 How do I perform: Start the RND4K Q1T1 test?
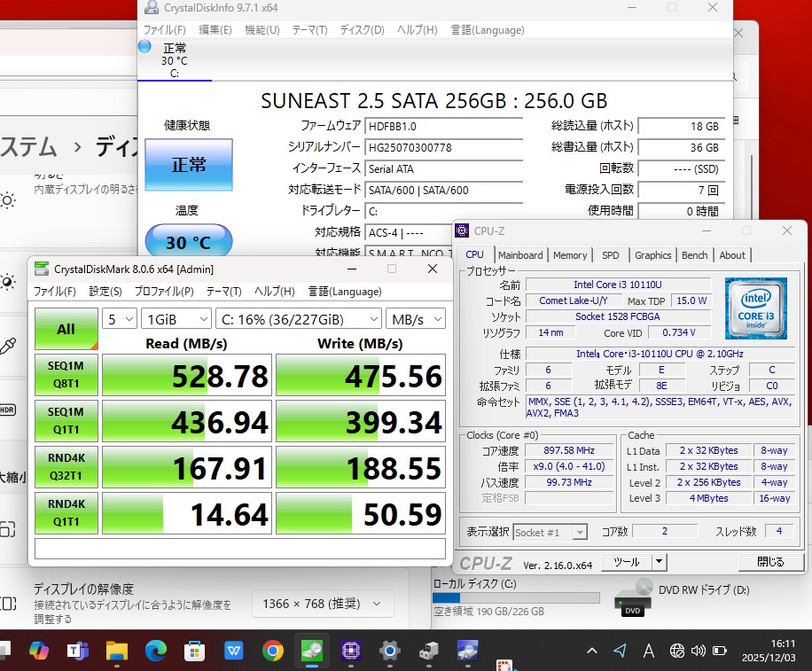click(66, 513)
